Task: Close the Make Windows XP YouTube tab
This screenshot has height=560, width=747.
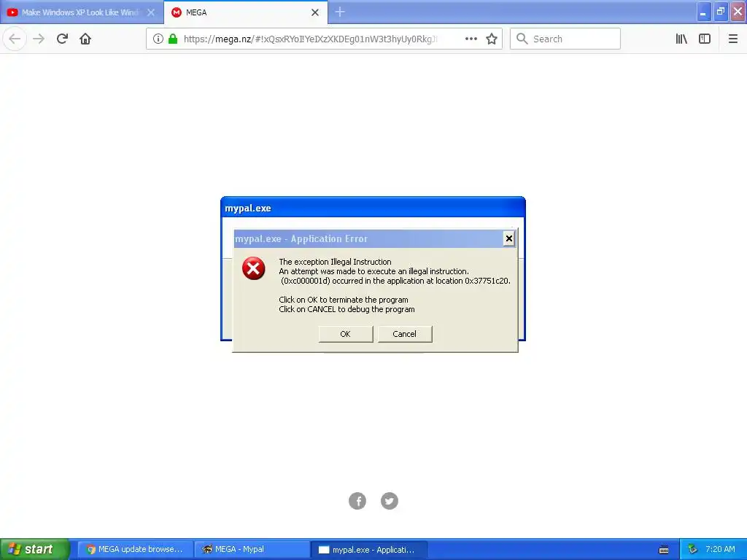Action: 151,12
